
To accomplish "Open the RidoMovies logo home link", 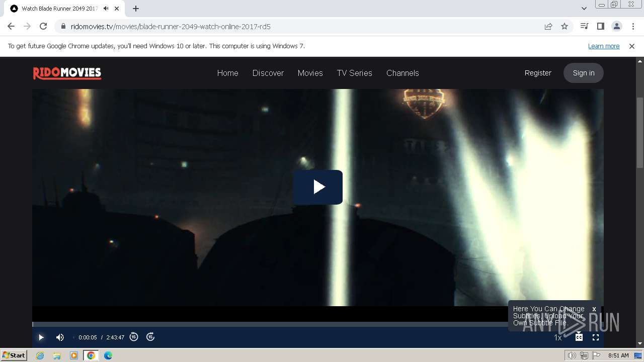I will (67, 73).
